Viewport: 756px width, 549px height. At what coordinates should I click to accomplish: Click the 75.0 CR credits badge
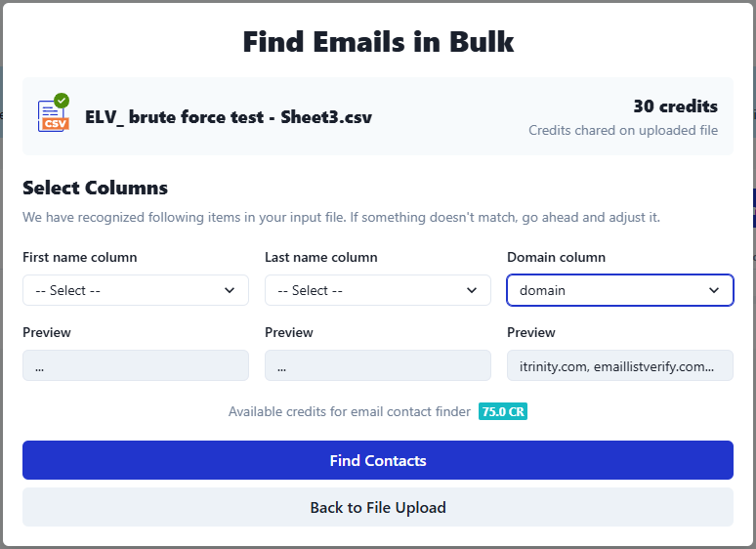503,411
